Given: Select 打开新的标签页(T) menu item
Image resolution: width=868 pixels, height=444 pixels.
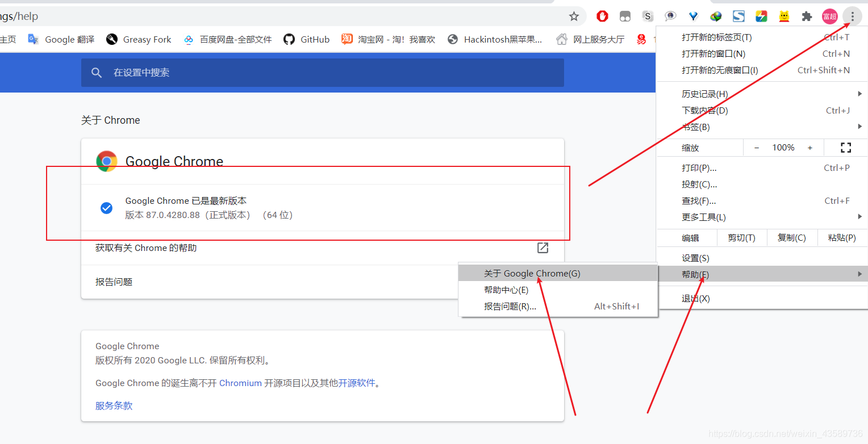Looking at the screenshot, I should pyautogui.click(x=762, y=37).
